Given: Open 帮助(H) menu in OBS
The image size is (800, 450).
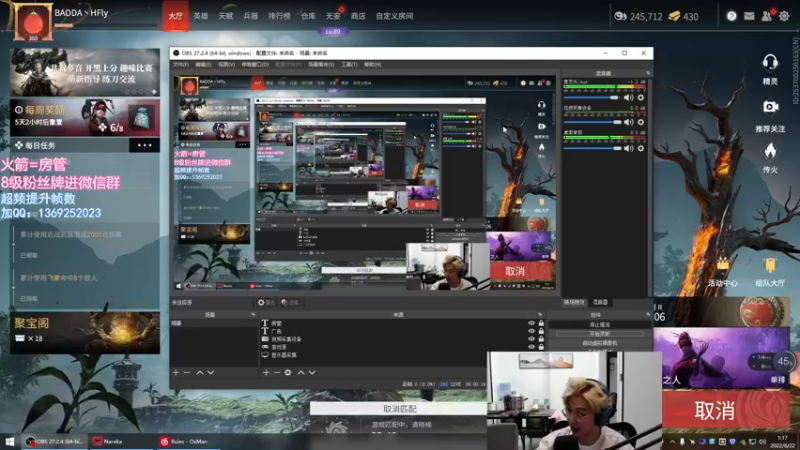Looking at the screenshot, I should click(372, 64).
